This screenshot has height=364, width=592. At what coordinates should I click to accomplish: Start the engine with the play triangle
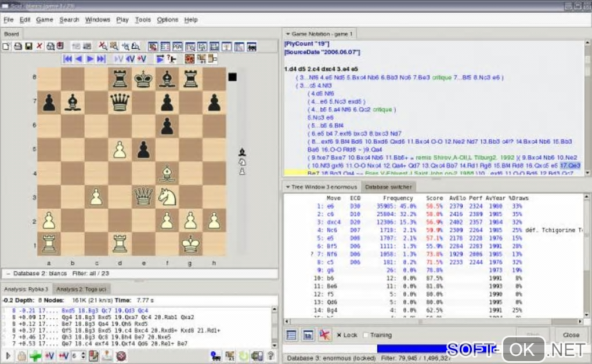click(x=8, y=356)
